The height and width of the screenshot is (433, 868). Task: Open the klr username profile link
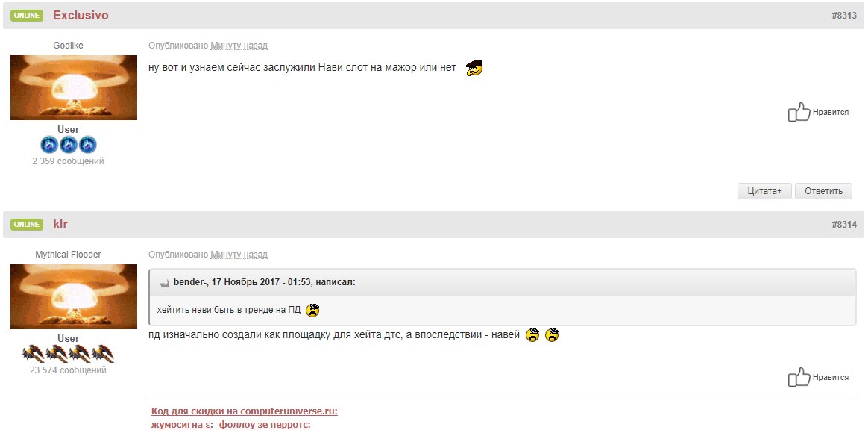[60, 225]
